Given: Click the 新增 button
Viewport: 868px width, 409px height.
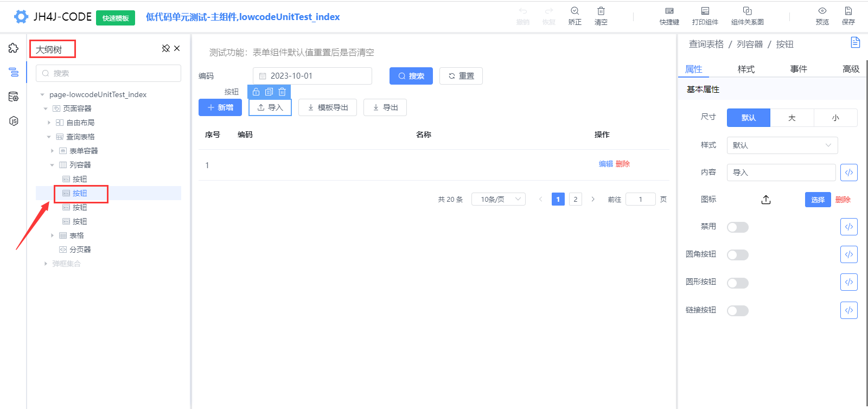Looking at the screenshot, I should pos(220,107).
